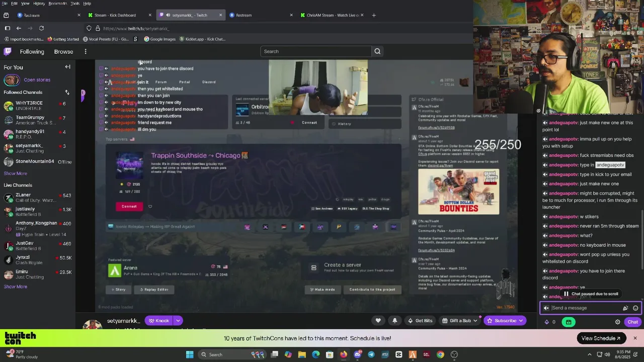This screenshot has height=362, width=644.
Task: Add a new browser tab
Action: tap(373, 15)
